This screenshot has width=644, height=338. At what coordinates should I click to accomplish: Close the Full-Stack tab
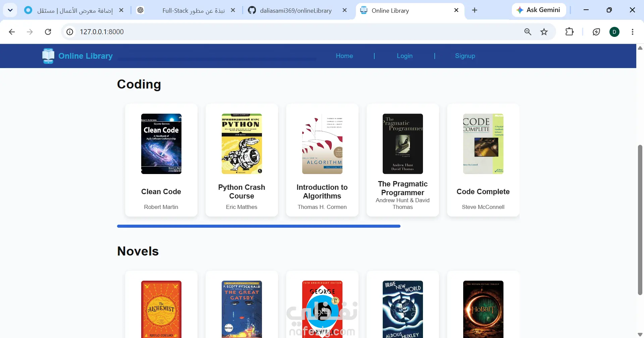point(233,10)
